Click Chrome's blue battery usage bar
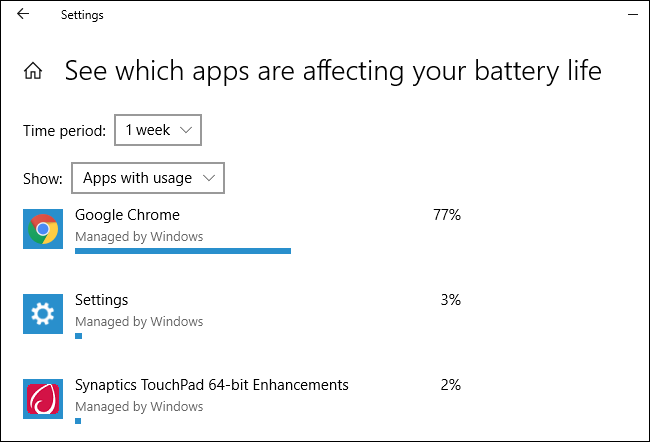This screenshot has height=442, width=650. 182,251
